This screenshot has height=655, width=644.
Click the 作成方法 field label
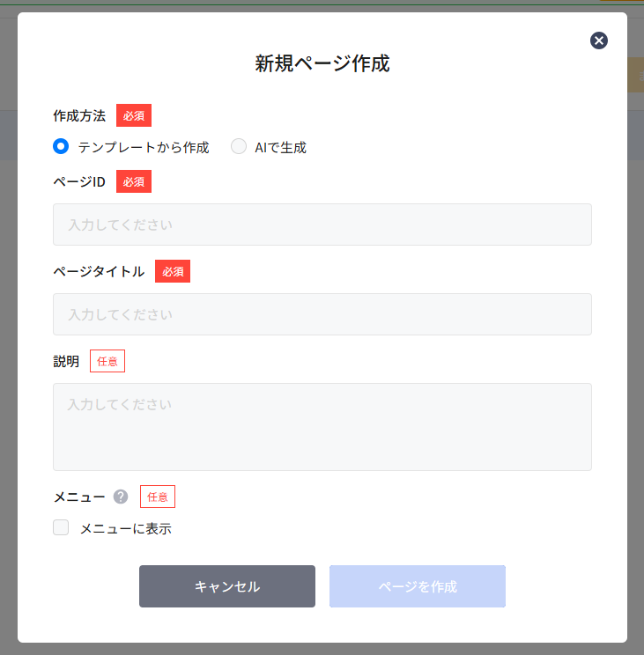(79, 115)
